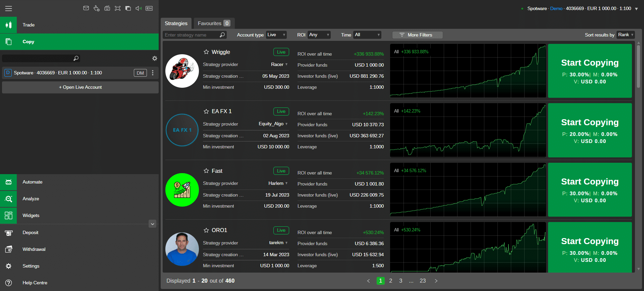Open the Automate section
The height and width of the screenshot is (291, 644).
coord(32,182)
